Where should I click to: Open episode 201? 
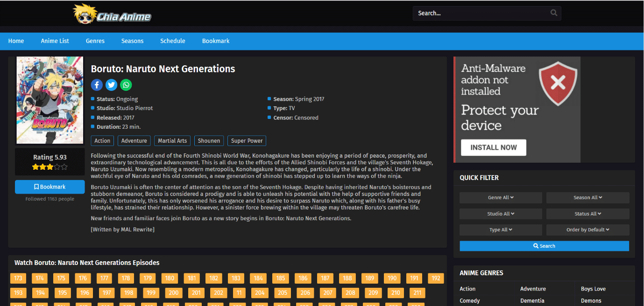click(196, 293)
